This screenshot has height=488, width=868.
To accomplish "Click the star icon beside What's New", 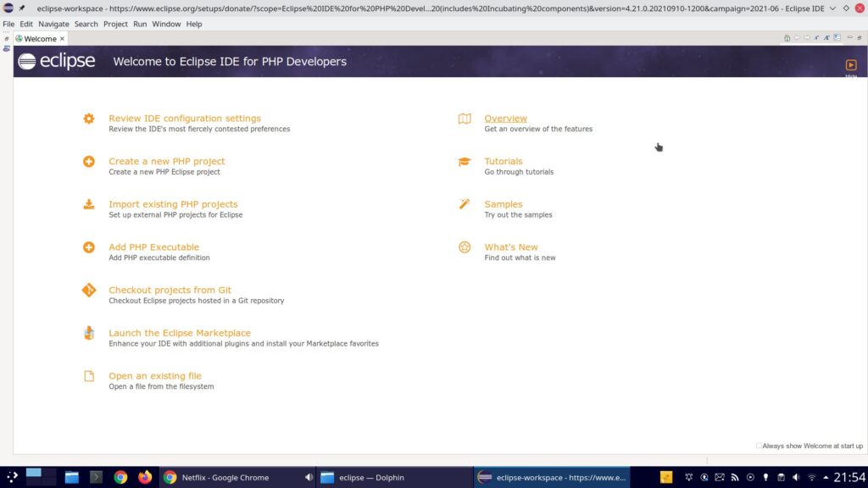I will 465,247.
